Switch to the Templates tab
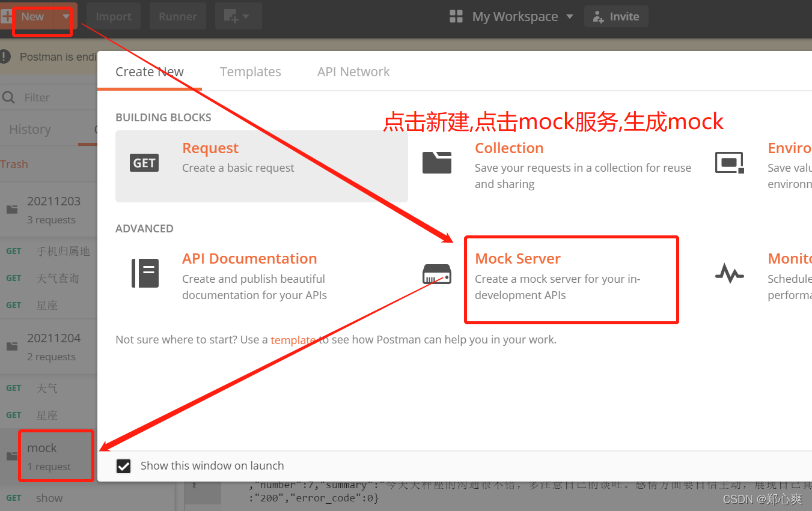 point(251,72)
